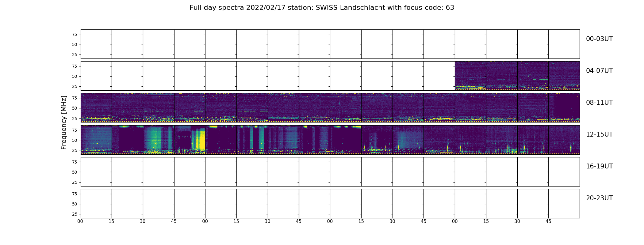The width and height of the screenshot is (644, 245).
Task: Click the leftmost 00 time-axis label
Action: point(80,221)
